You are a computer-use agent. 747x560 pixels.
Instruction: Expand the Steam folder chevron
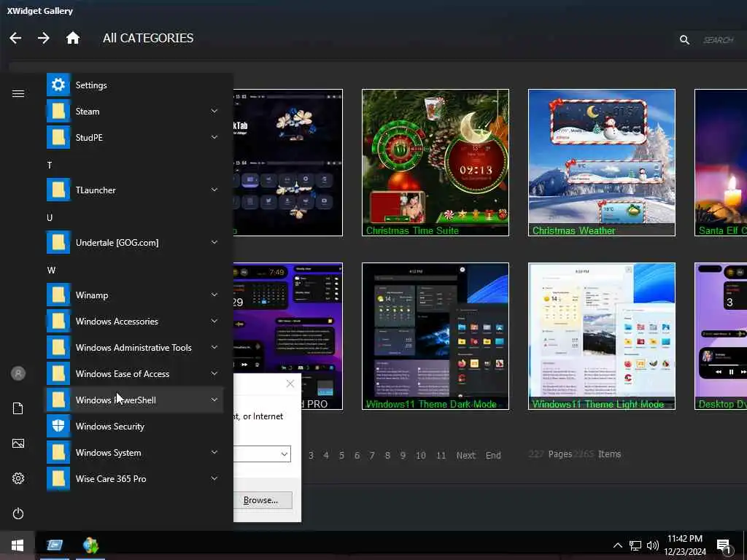pyautogui.click(x=214, y=111)
